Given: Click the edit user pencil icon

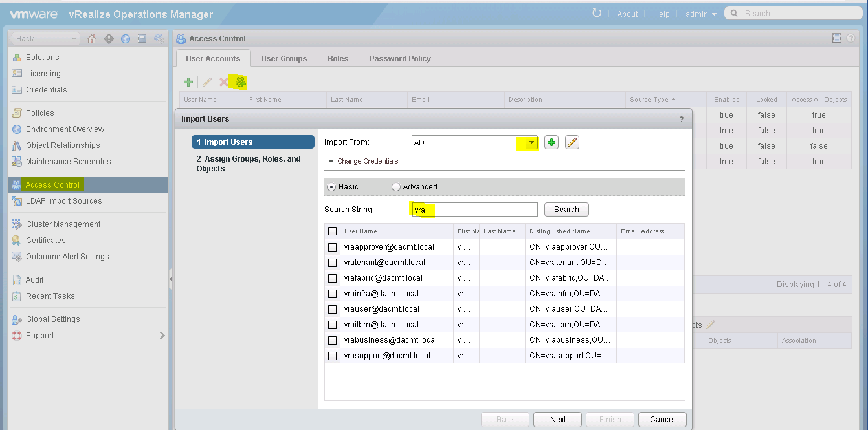Looking at the screenshot, I should click(207, 82).
